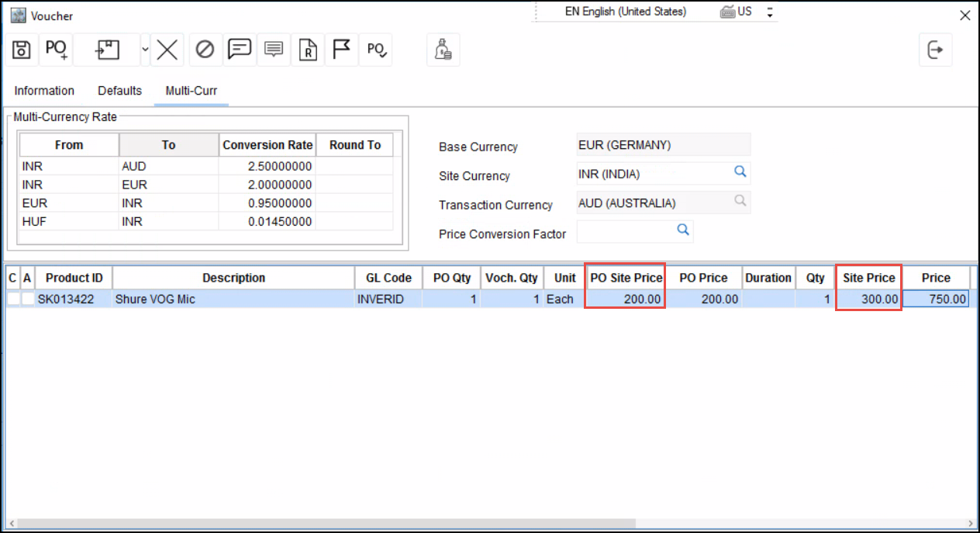980x533 pixels.
Task: Click the Save floppy disk icon
Action: point(22,50)
